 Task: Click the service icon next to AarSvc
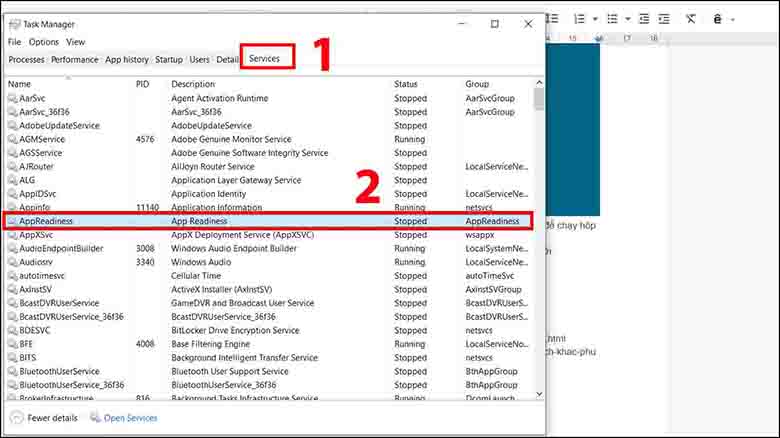[x=12, y=99]
